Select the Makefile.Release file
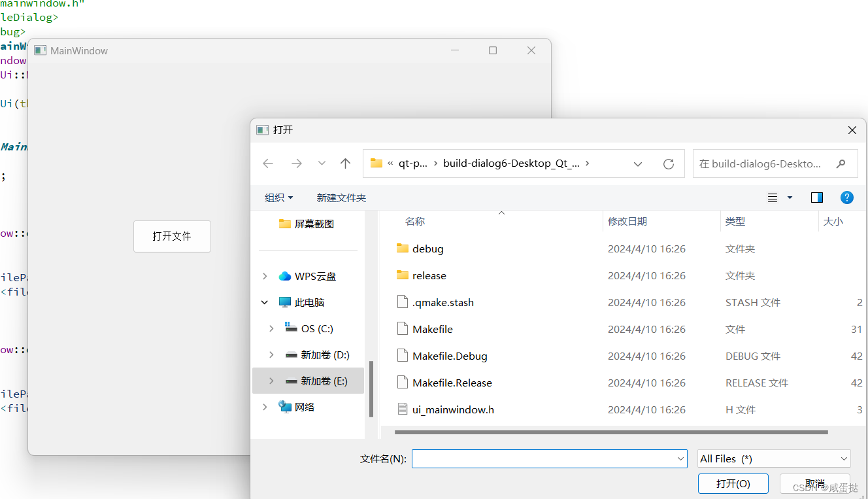This screenshot has width=868, height=499. 452,383
